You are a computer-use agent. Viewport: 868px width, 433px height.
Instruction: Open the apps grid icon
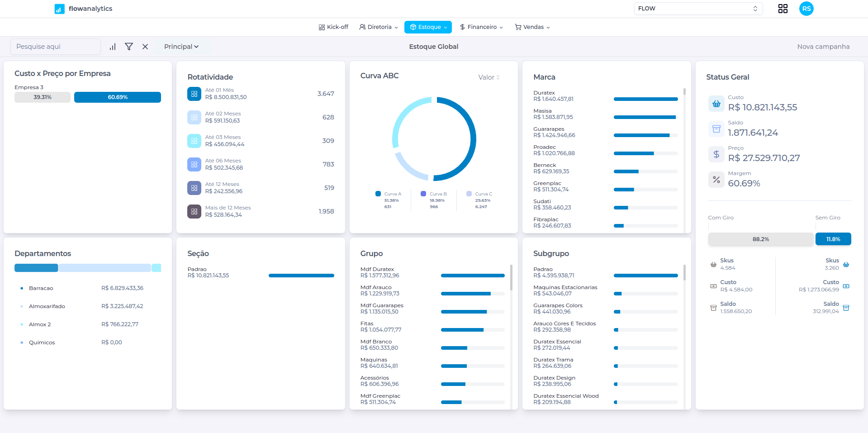pyautogui.click(x=783, y=9)
